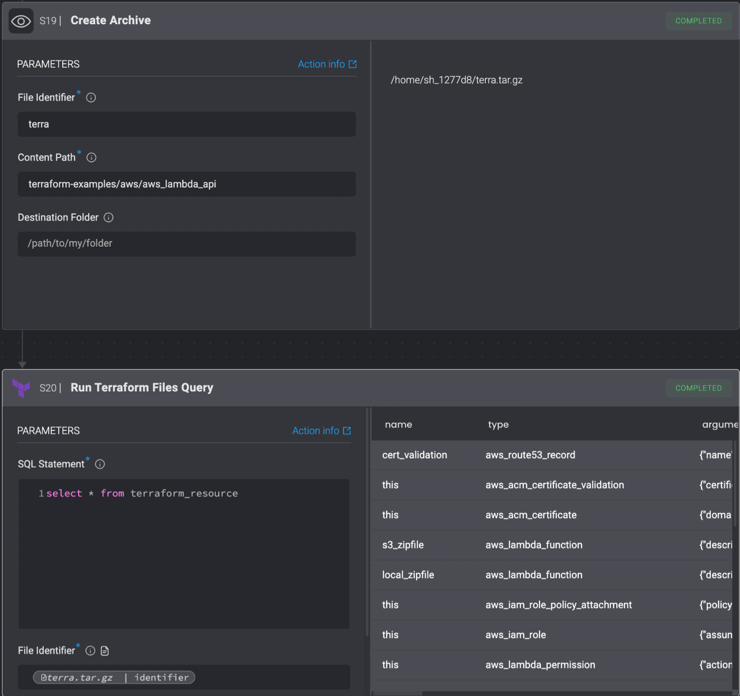The height and width of the screenshot is (696, 740).
Task: Show info for SQL Statement
Action: [100, 464]
